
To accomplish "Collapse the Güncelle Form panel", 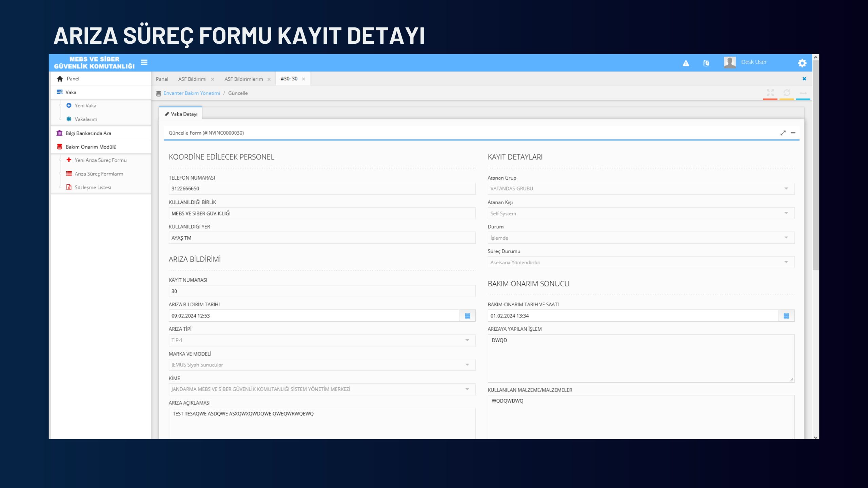I will 793,133.
